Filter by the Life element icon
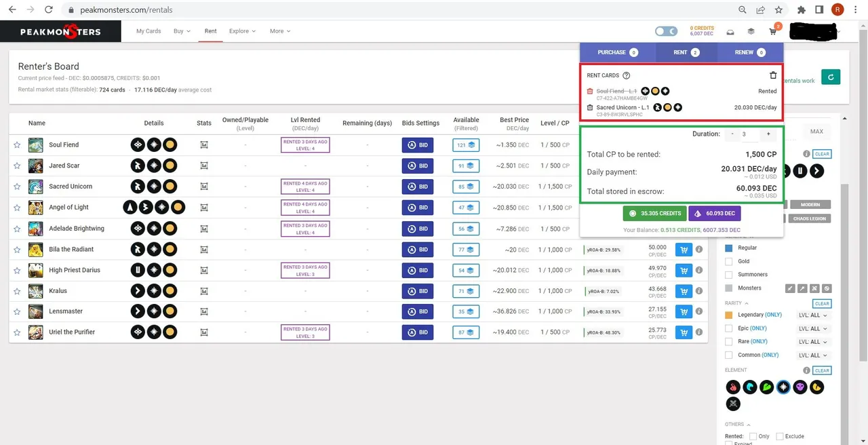Image resolution: width=868 pixels, height=445 pixels. 783,387
